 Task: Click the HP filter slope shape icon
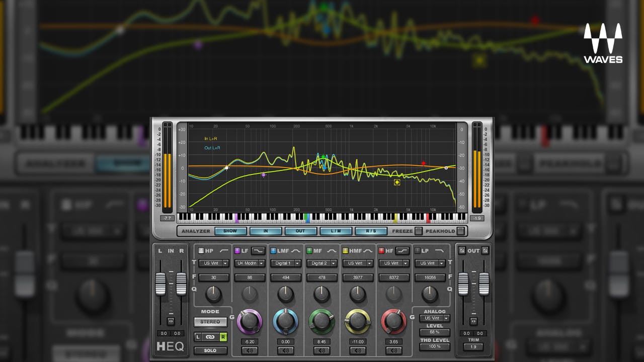(x=224, y=250)
